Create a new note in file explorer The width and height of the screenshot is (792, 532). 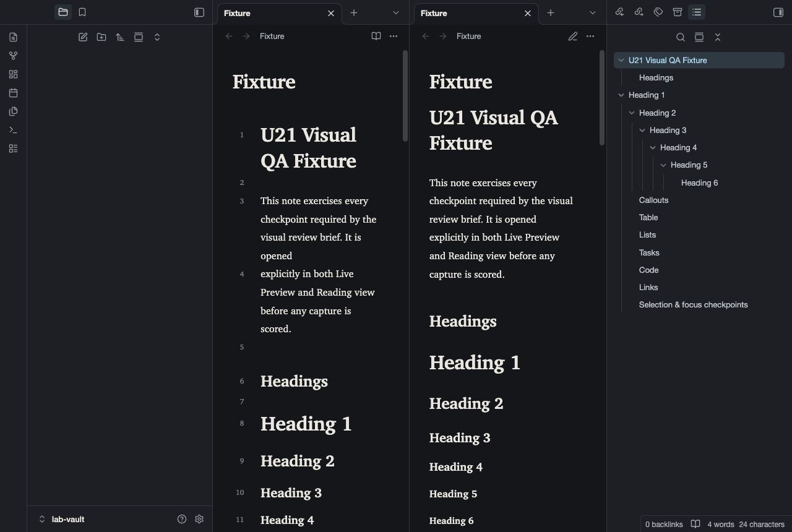click(83, 37)
